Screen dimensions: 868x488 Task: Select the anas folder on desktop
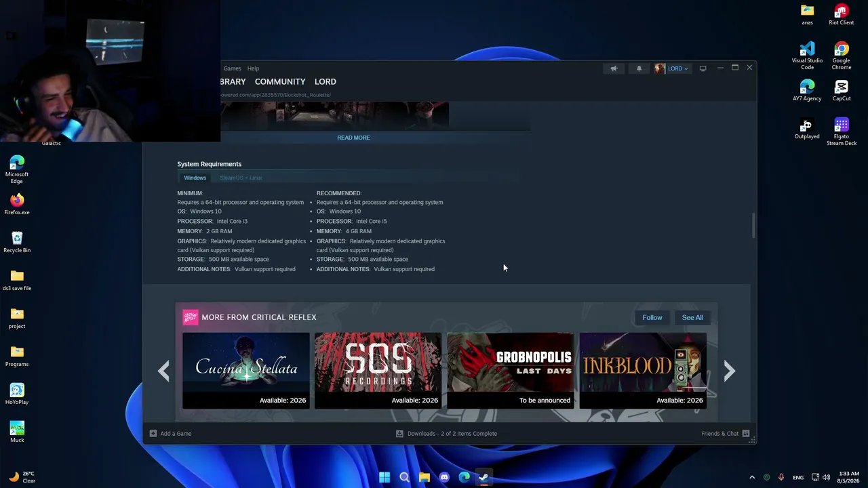[x=807, y=15]
